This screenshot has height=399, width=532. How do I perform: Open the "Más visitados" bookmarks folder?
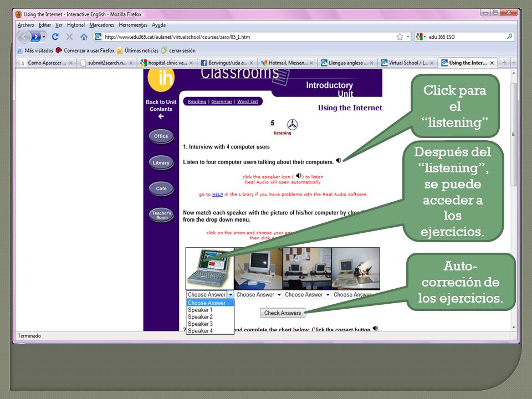(x=35, y=50)
